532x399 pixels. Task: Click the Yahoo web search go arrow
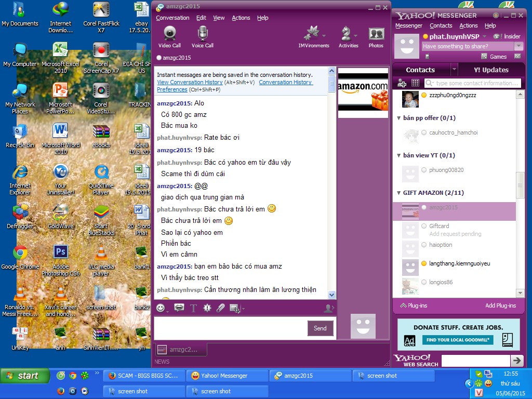pyautogui.click(x=517, y=361)
